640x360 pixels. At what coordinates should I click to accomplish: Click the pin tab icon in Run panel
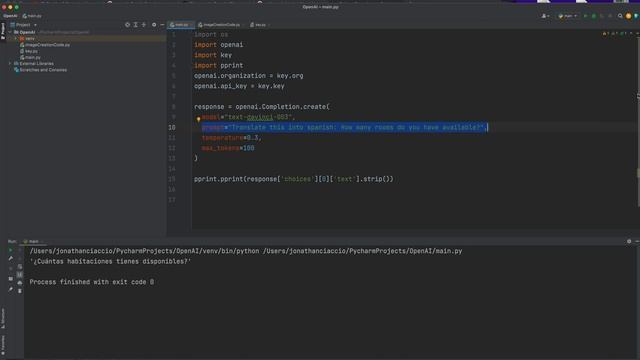tap(11, 289)
